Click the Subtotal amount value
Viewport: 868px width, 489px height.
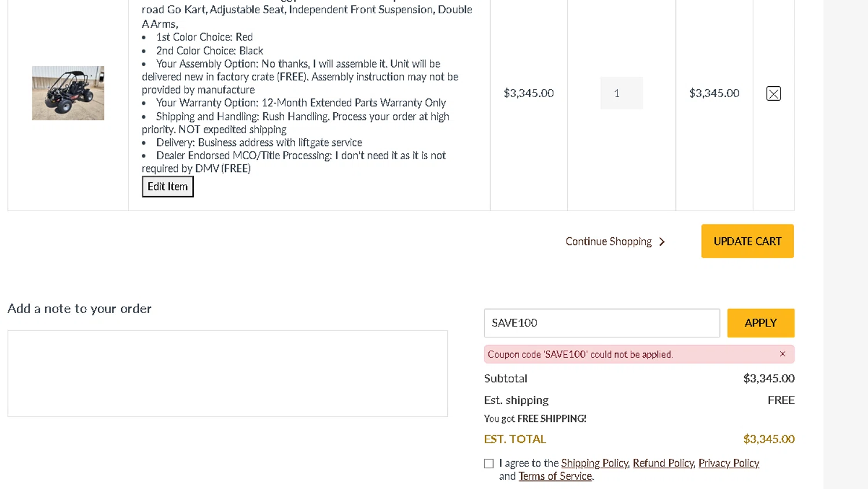coord(768,378)
